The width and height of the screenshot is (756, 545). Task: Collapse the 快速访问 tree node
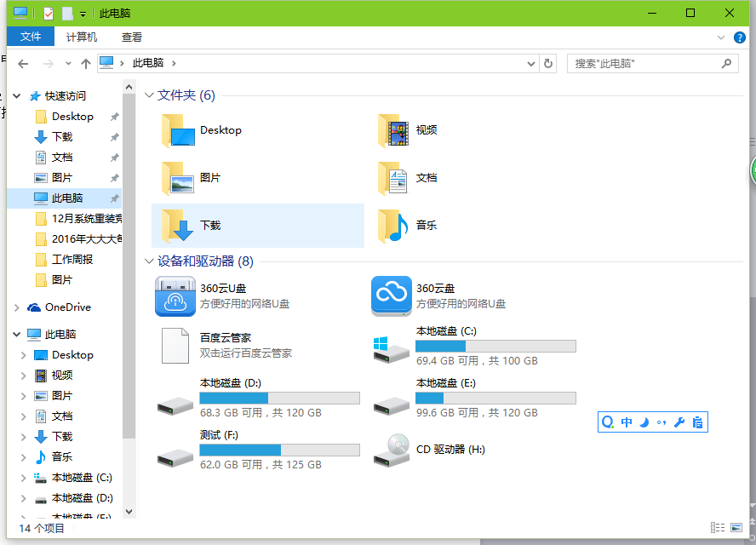(17, 96)
